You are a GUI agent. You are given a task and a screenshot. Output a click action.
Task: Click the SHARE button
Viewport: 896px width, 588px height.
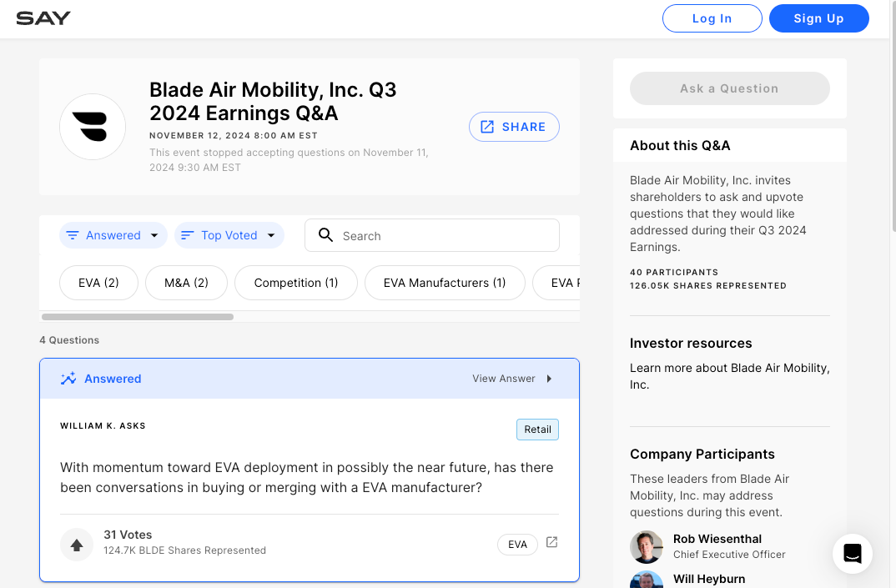pyautogui.click(x=514, y=127)
